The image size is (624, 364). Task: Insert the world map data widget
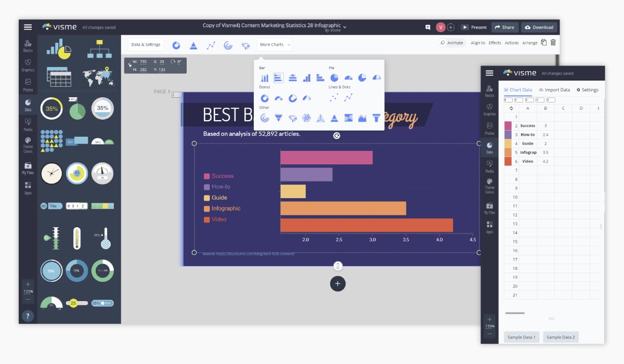pyautogui.click(x=98, y=77)
